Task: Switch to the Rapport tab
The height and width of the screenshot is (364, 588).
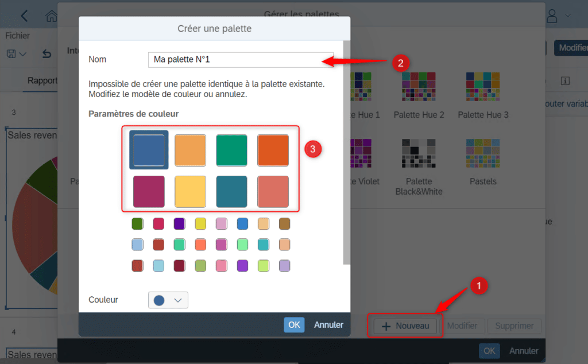Action: point(42,80)
